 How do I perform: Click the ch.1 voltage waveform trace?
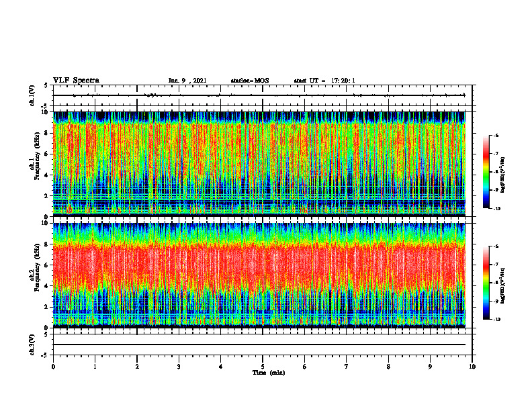(259, 95)
